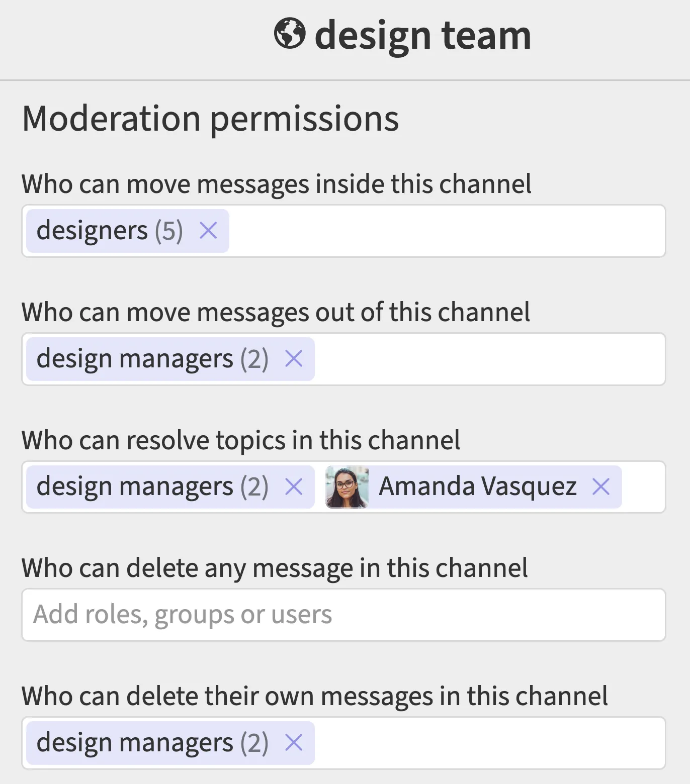Click empty space in move-inside-channel picker field
This screenshot has width=690, height=784.
pyautogui.click(x=447, y=231)
